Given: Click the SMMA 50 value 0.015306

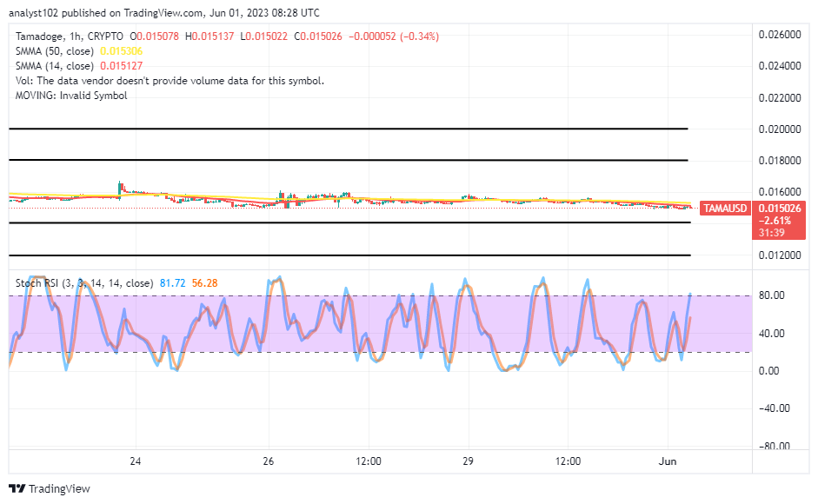Looking at the screenshot, I should [121, 51].
